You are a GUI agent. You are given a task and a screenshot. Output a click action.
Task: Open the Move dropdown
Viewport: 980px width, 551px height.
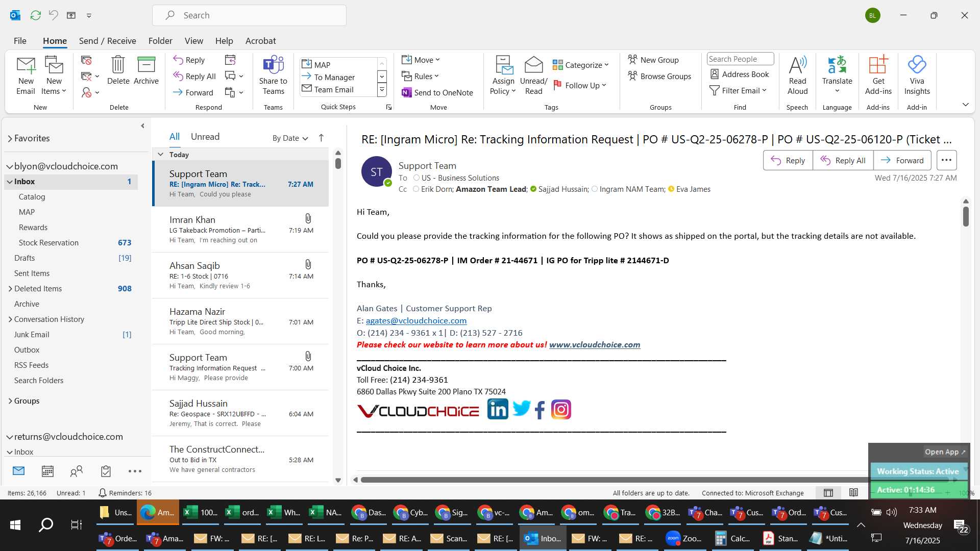[421, 60]
